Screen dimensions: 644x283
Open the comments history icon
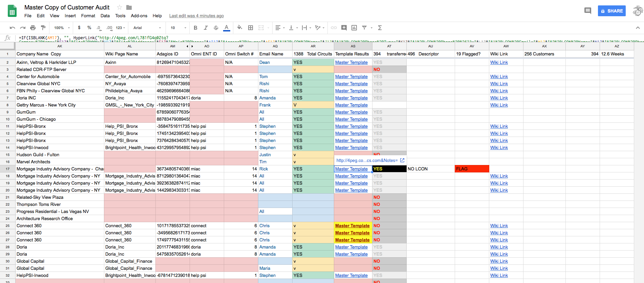pos(588,11)
